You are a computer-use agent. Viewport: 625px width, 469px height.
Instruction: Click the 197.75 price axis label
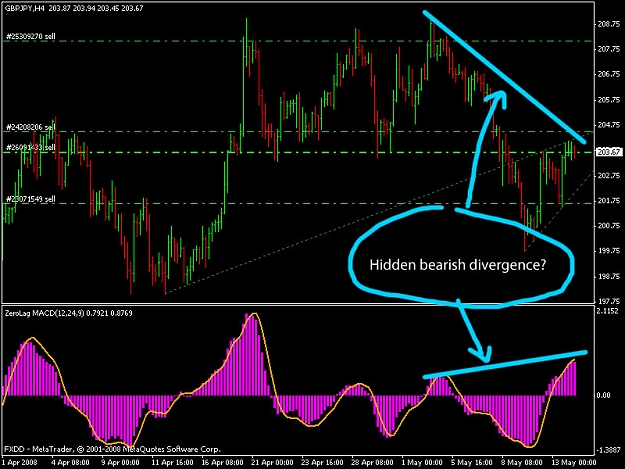click(609, 301)
